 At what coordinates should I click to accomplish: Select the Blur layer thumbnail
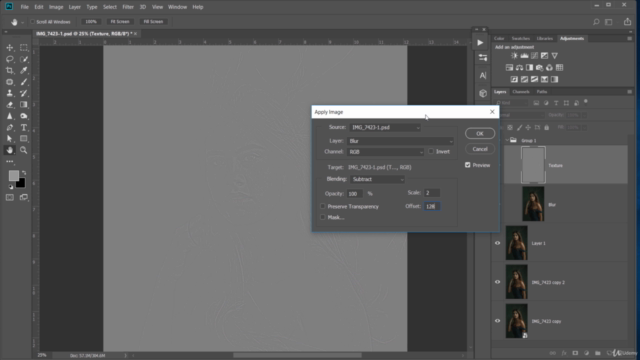pyautogui.click(x=533, y=204)
